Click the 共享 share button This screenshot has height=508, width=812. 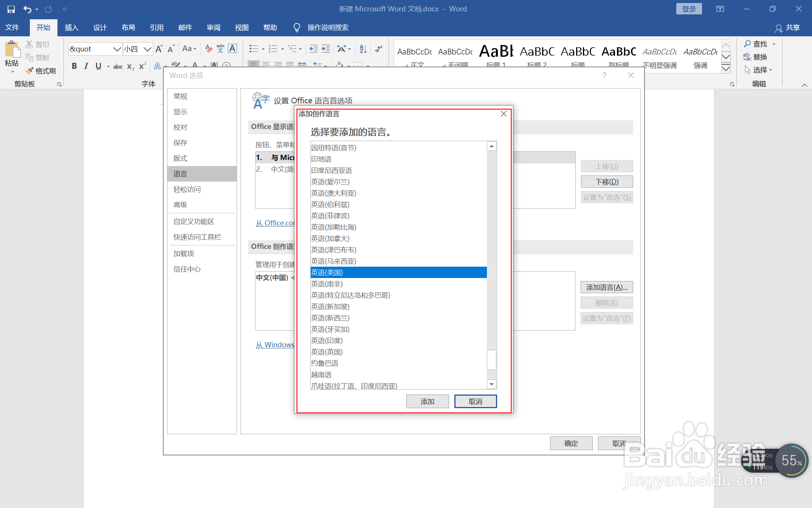point(787,28)
